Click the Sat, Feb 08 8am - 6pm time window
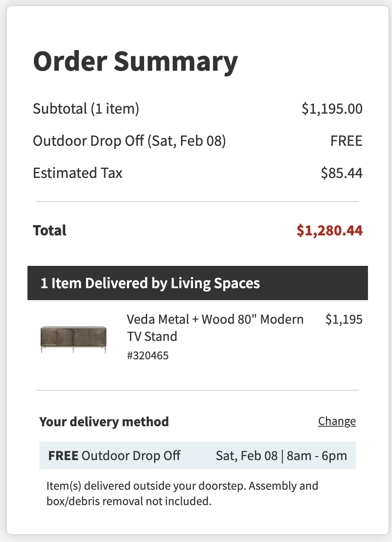 (x=281, y=455)
